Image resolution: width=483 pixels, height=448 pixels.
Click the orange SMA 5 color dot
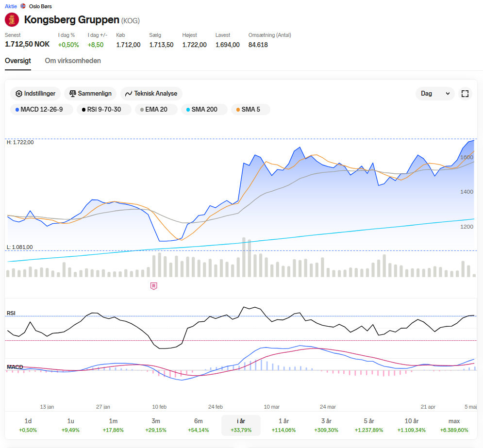point(238,110)
